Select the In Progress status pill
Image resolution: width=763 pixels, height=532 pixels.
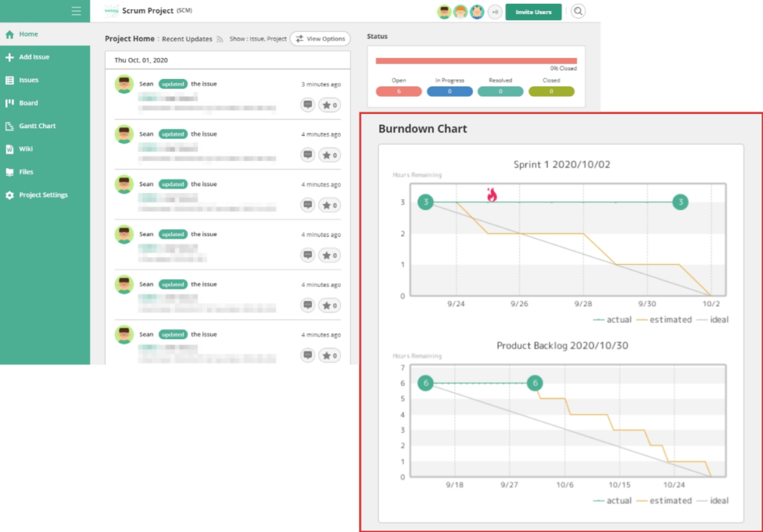[449, 91]
